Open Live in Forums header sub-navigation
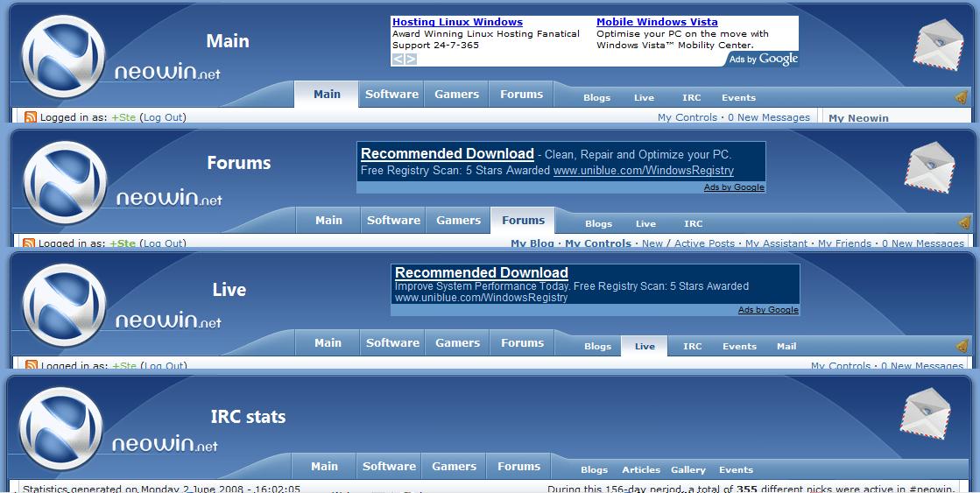The width and height of the screenshot is (980, 493). [x=645, y=223]
